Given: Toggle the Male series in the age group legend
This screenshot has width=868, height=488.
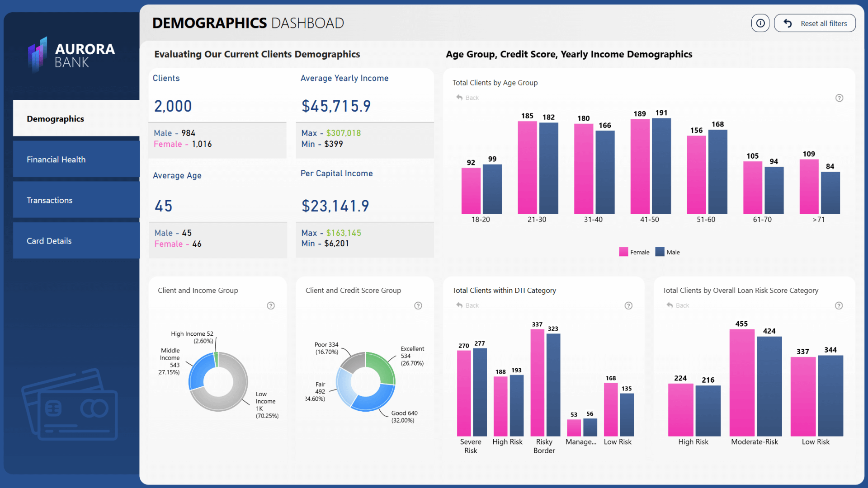Looking at the screenshot, I should [x=668, y=252].
